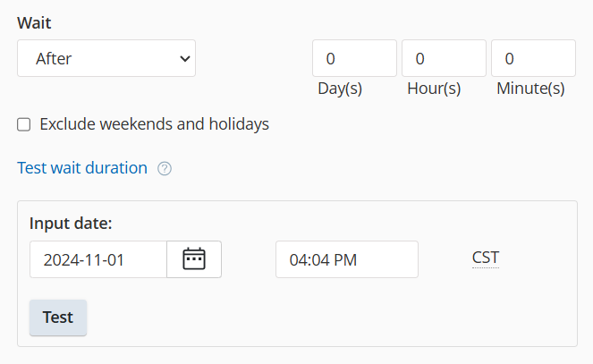Image resolution: width=593 pixels, height=364 pixels.
Task: Click the 'Minute(s)' label under the last field
Action: (x=530, y=89)
